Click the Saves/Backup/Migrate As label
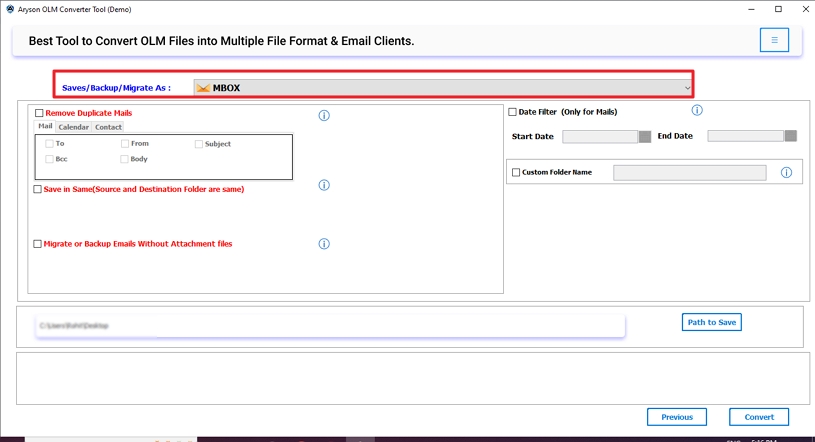815x442 pixels. click(x=116, y=88)
